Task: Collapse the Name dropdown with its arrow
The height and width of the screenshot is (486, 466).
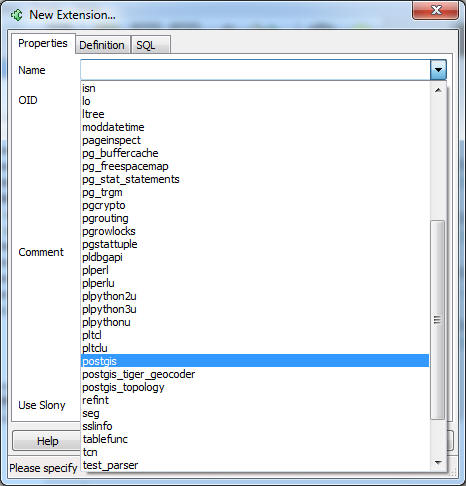Action: (x=438, y=70)
